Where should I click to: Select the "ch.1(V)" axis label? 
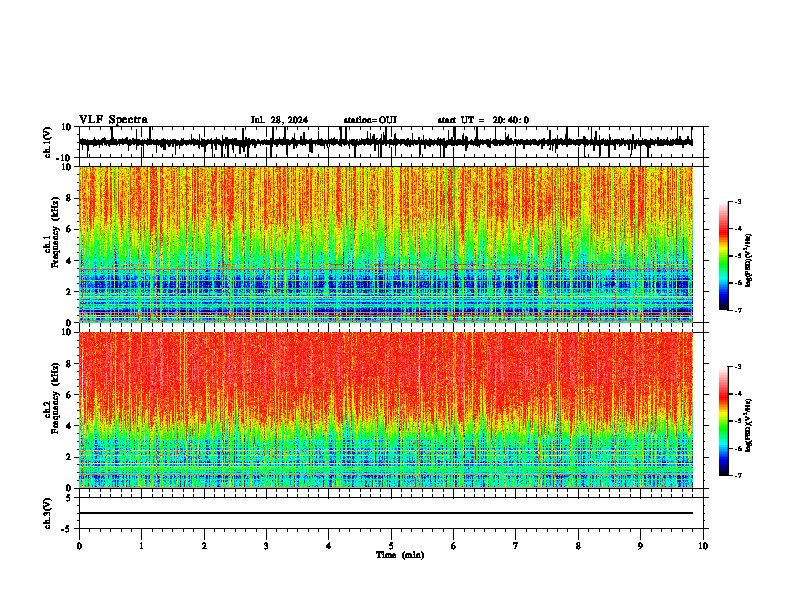(x=48, y=142)
